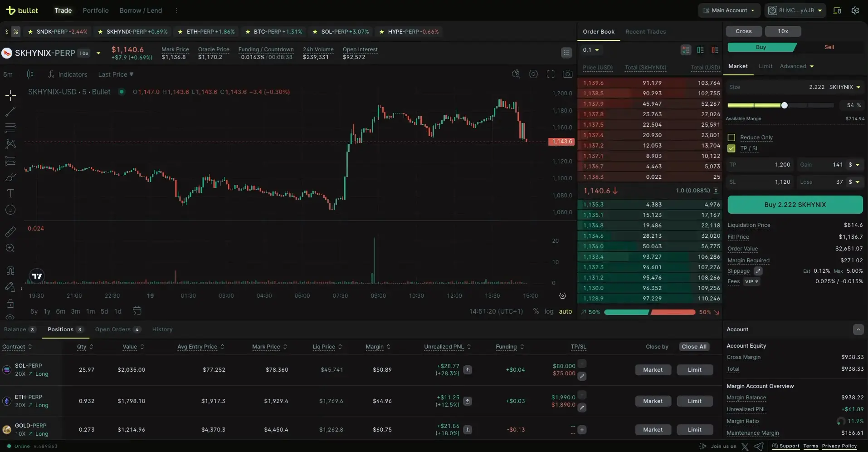Viewport: 868px width, 452px height.
Task: Edit TP/SL for SOL-PERP position
Action: point(582,376)
